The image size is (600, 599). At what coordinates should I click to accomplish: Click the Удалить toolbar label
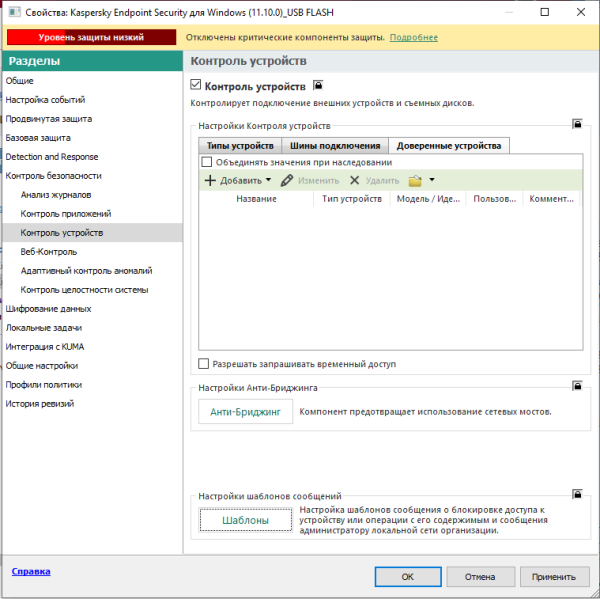[x=382, y=180]
